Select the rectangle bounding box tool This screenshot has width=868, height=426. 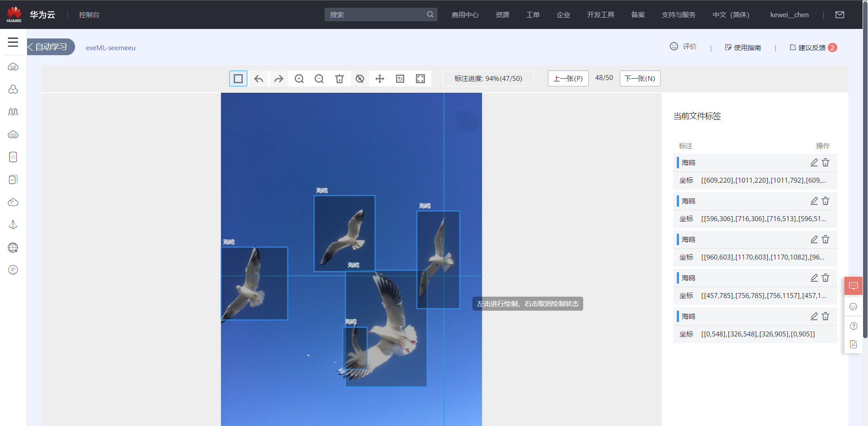pyautogui.click(x=238, y=79)
